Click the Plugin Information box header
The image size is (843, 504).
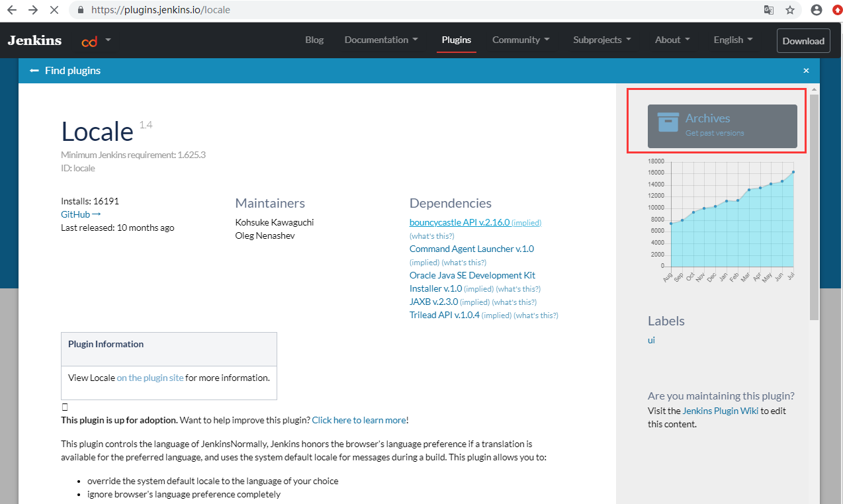169,349
